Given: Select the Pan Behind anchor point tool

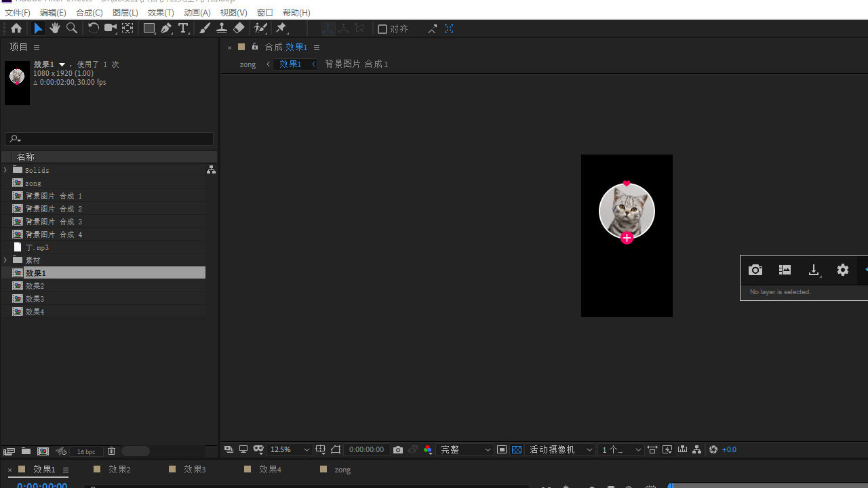Looking at the screenshot, I should (x=127, y=28).
